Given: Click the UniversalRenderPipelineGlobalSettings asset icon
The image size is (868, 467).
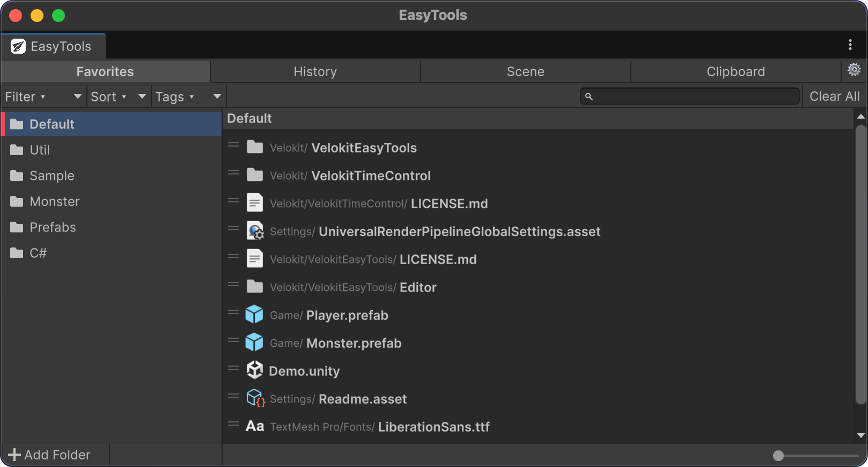Looking at the screenshot, I should 255,231.
